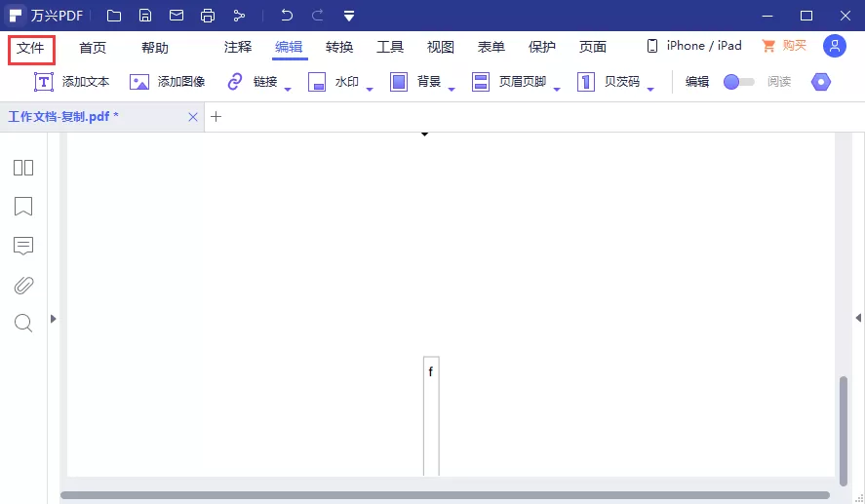Close the 工作文档-复制.pdf tab
The image size is (865, 504).
[x=192, y=117]
